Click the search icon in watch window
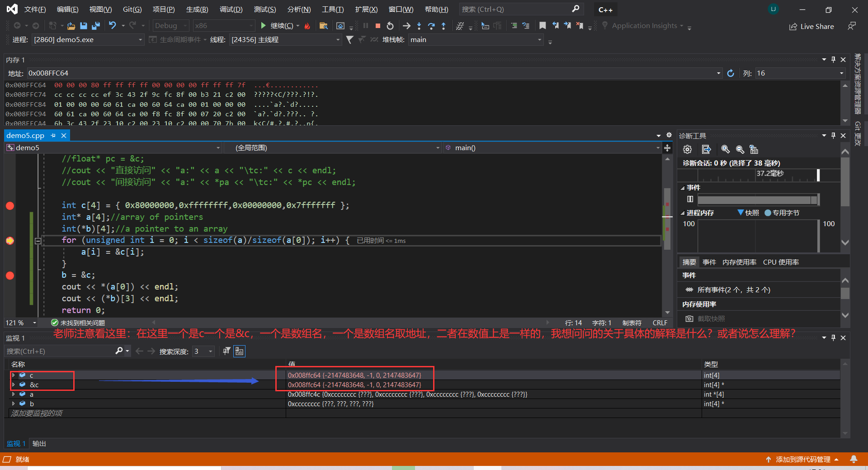Screen dimensions: 868x470 click(x=119, y=351)
